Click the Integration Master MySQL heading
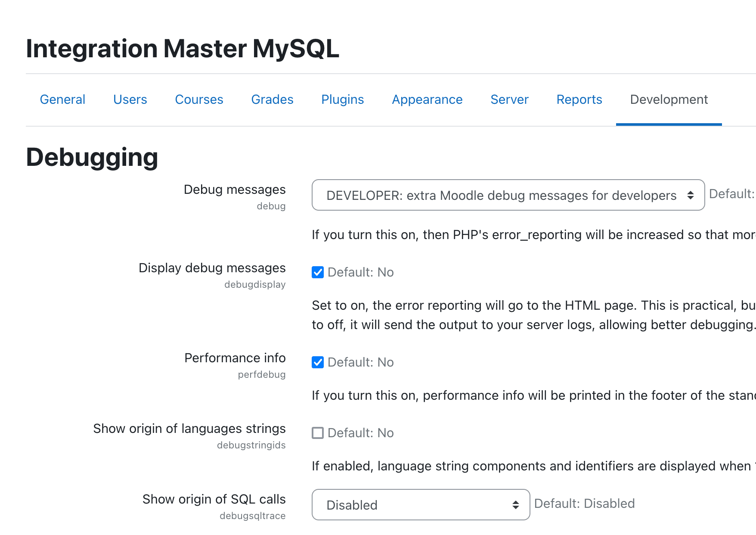Image resolution: width=756 pixels, height=535 pixels. [183, 49]
